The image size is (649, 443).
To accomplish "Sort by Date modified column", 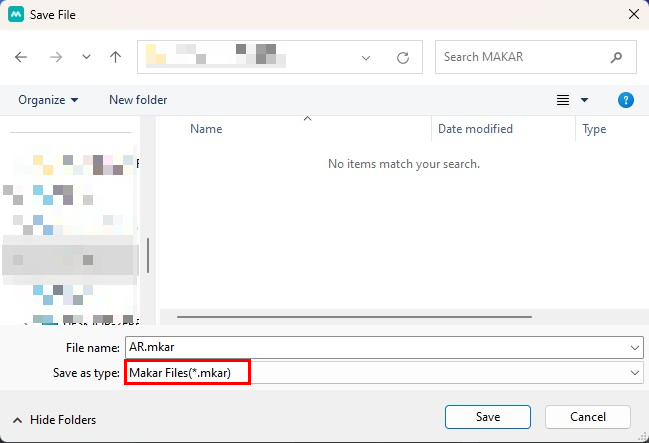I will 475,129.
